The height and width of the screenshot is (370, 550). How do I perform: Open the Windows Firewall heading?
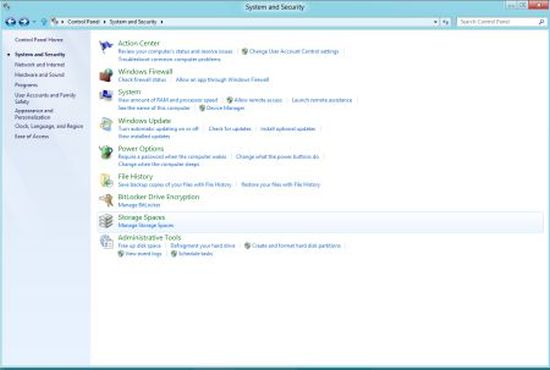[x=145, y=72]
